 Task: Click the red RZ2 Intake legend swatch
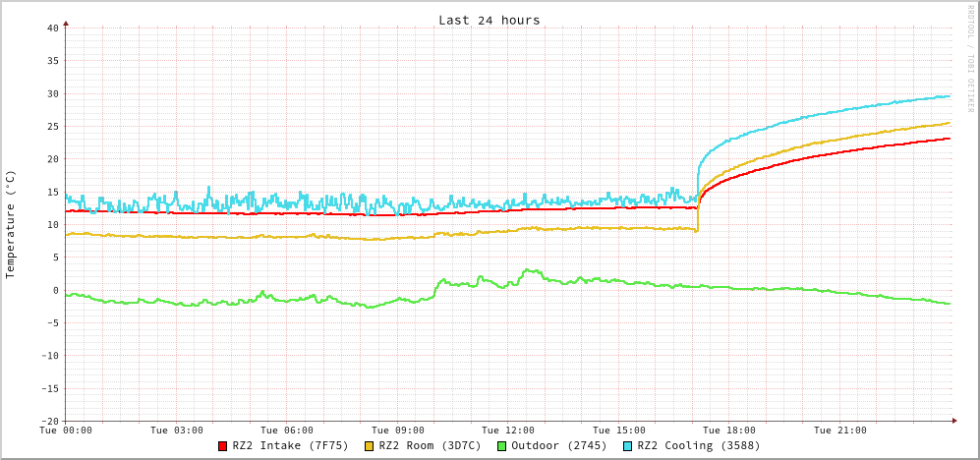pos(223,446)
